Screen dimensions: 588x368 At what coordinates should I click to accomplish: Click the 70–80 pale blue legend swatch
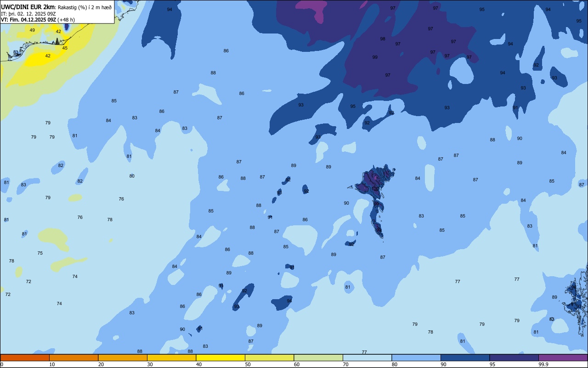[x=367, y=357]
